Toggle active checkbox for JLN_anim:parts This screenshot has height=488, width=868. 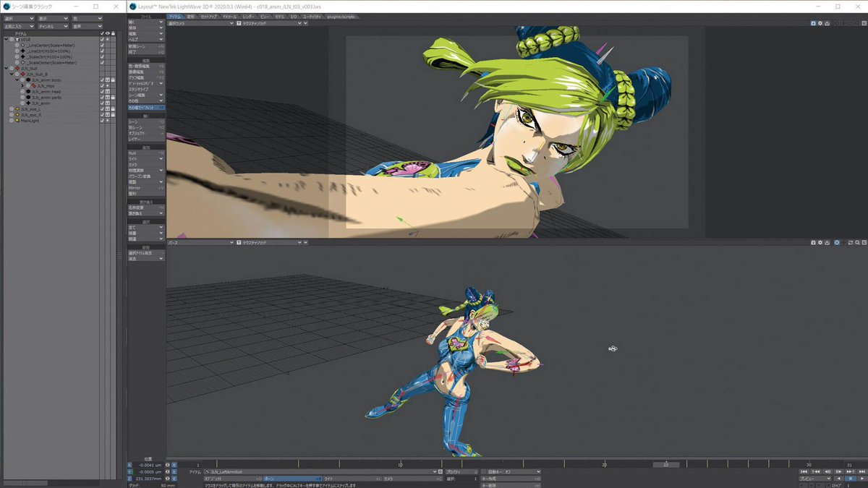coord(102,98)
